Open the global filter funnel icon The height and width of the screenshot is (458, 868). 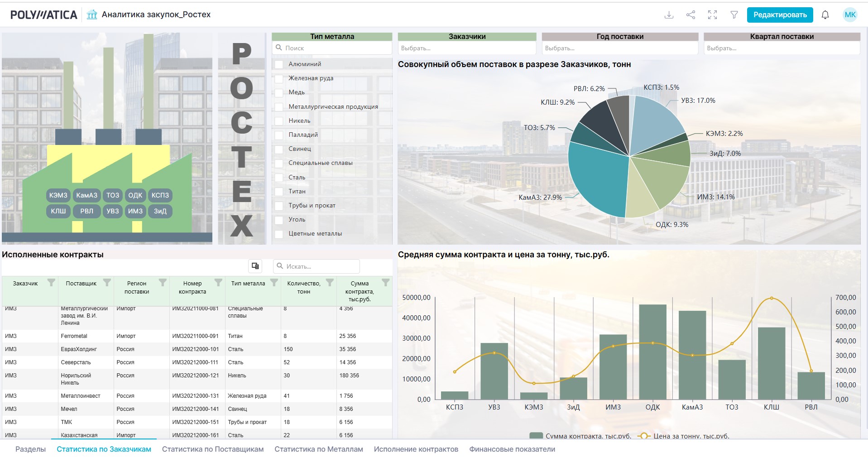(734, 15)
